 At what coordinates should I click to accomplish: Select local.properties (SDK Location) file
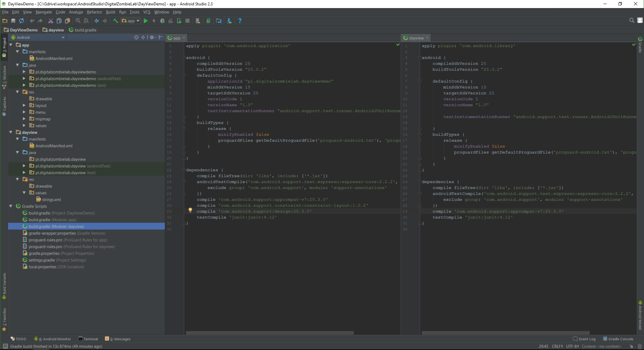pyautogui.click(x=53, y=267)
